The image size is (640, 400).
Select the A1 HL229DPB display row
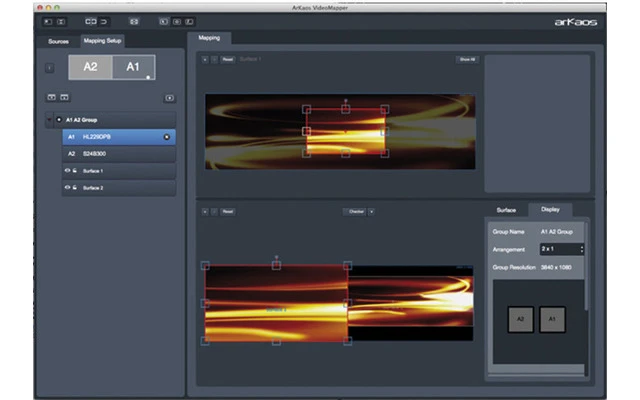(x=119, y=137)
